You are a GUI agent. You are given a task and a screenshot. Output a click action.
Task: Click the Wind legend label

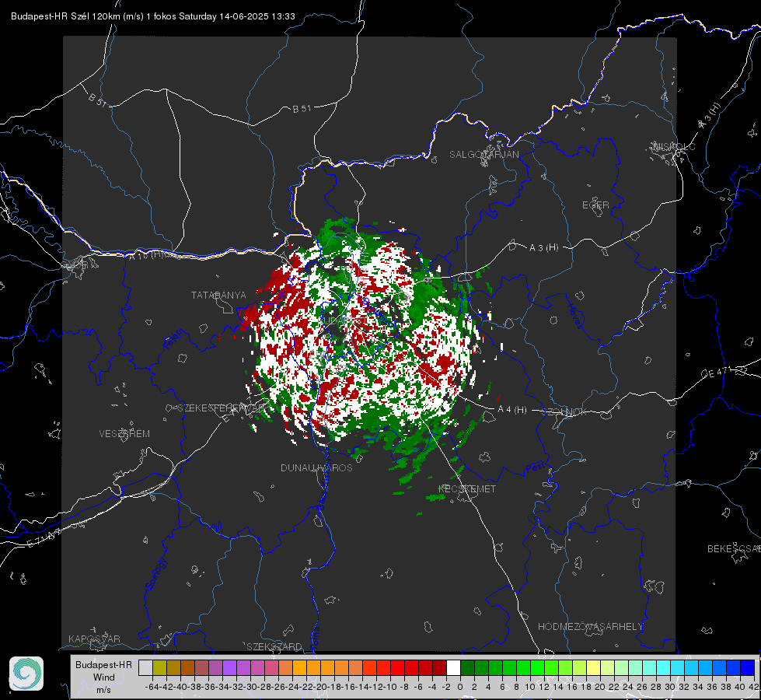pyautogui.click(x=104, y=677)
